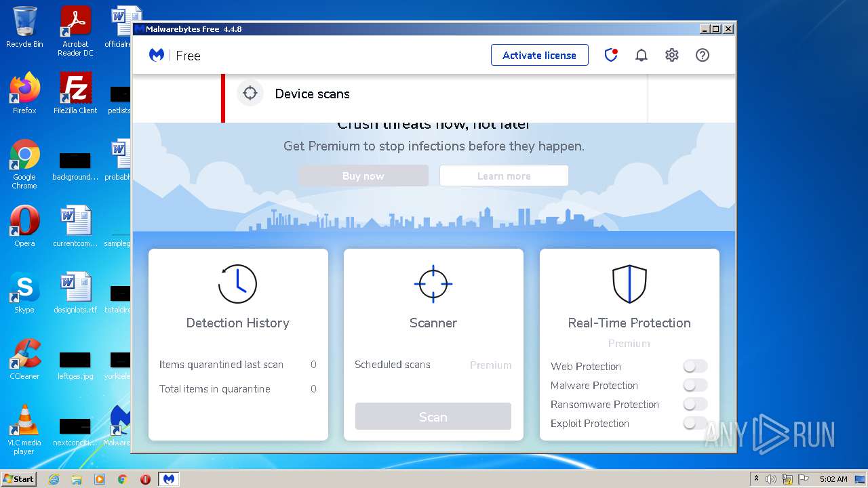The height and width of the screenshot is (488, 868).
Task: Click the Device scans target icon
Action: coord(250,94)
